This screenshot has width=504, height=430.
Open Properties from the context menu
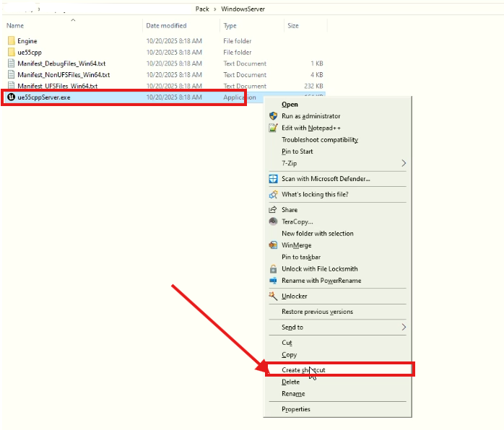pos(296,409)
